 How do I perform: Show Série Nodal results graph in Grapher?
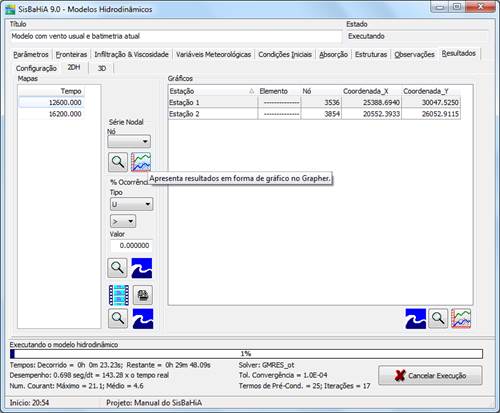pos(141,162)
